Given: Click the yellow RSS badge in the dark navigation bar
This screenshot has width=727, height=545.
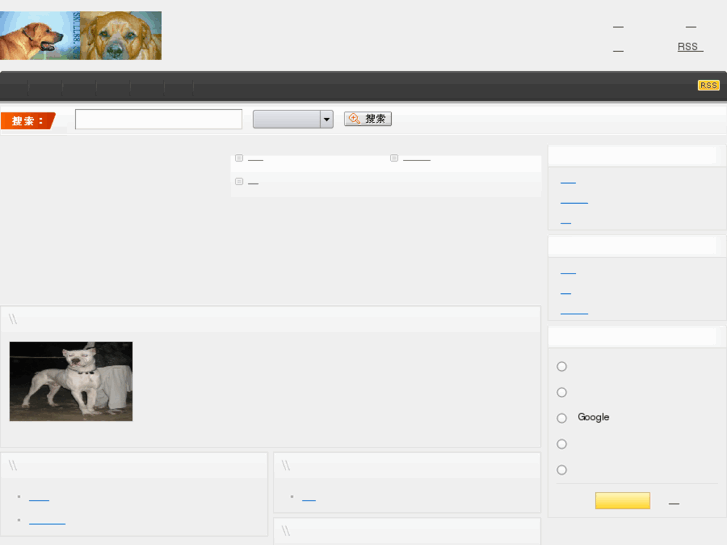Looking at the screenshot, I should pyautogui.click(x=708, y=85).
